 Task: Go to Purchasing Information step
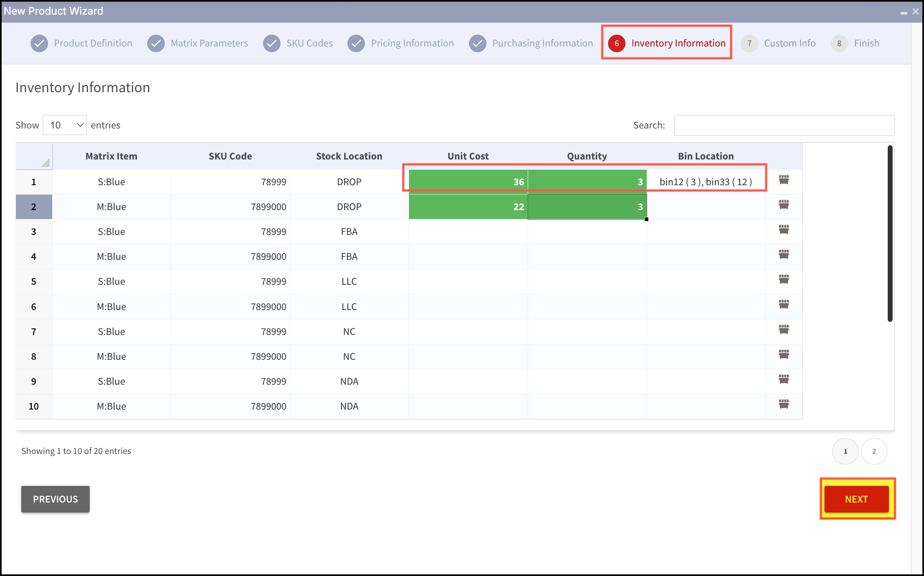(542, 43)
